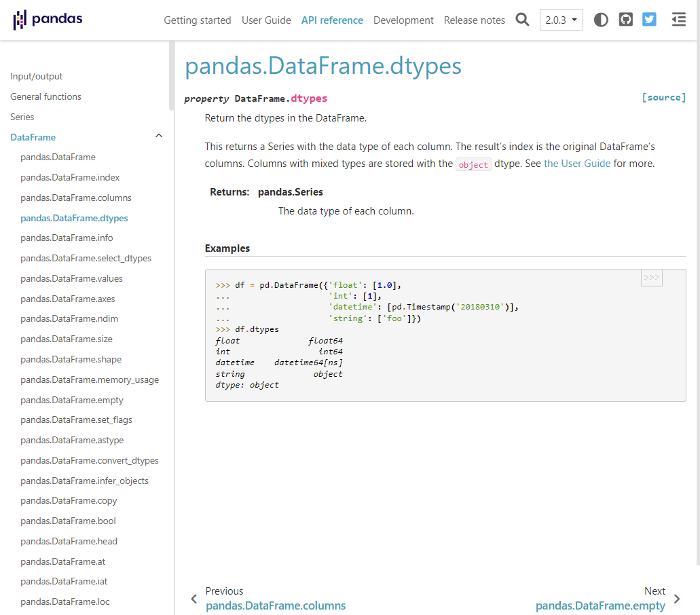Click the pandas logo
700x615 pixels.
pyautogui.click(x=48, y=20)
